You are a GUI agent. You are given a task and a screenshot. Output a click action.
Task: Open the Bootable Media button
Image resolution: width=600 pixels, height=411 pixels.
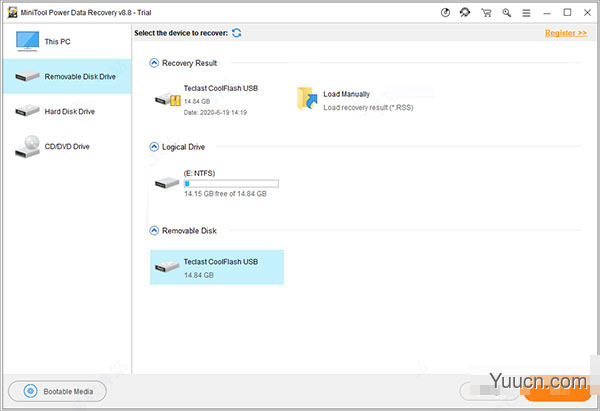[57, 391]
